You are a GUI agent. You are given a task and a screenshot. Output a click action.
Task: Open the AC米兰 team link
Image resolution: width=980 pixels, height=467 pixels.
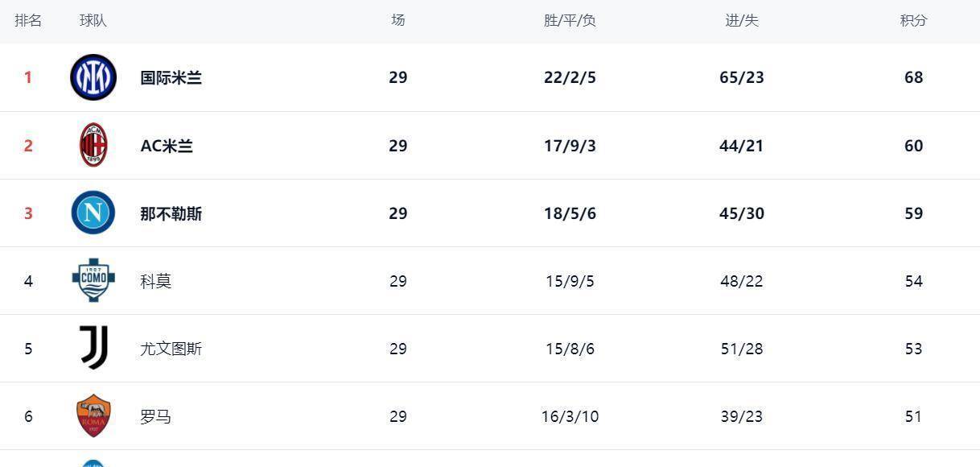point(167,146)
